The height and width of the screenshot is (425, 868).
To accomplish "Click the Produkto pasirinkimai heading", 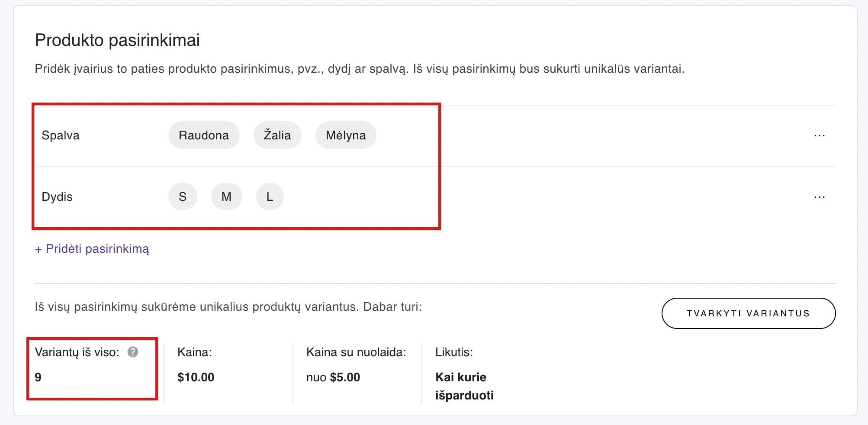I will pyautogui.click(x=118, y=40).
